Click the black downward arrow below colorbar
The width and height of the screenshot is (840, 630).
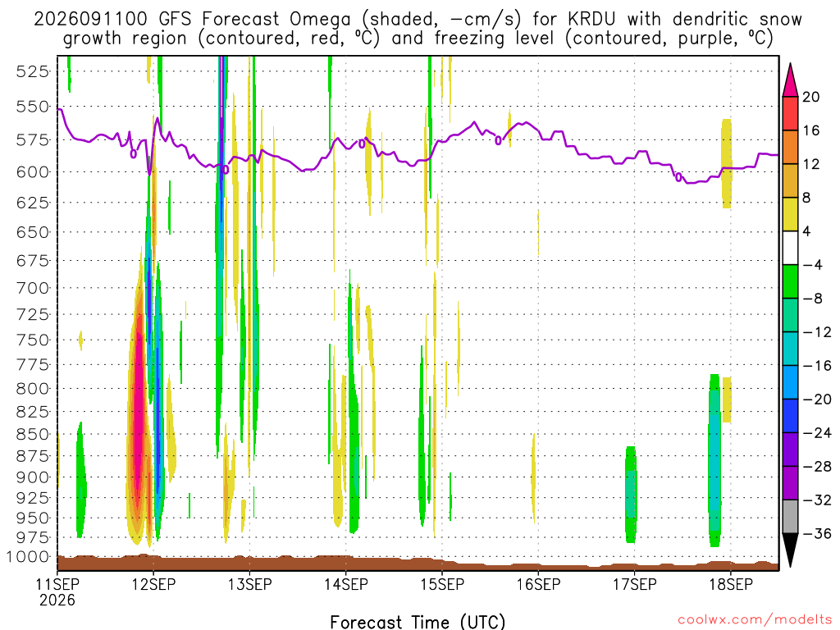(x=790, y=550)
